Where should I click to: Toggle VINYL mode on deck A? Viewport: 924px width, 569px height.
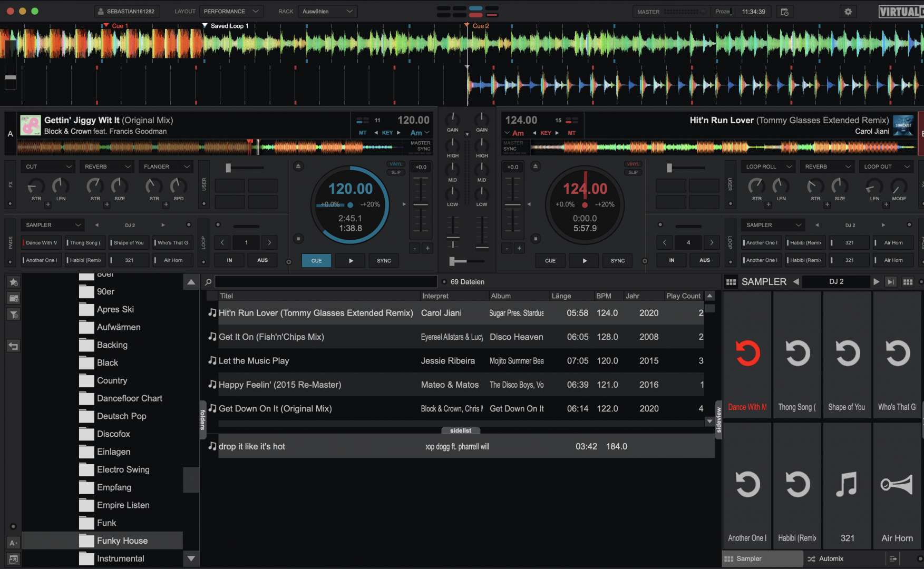pyautogui.click(x=396, y=164)
